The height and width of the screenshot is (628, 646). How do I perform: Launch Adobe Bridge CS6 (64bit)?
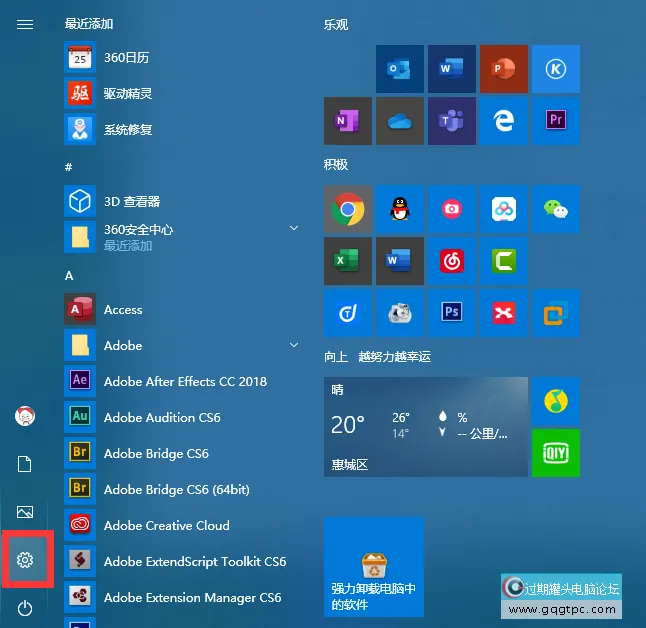[181, 489]
